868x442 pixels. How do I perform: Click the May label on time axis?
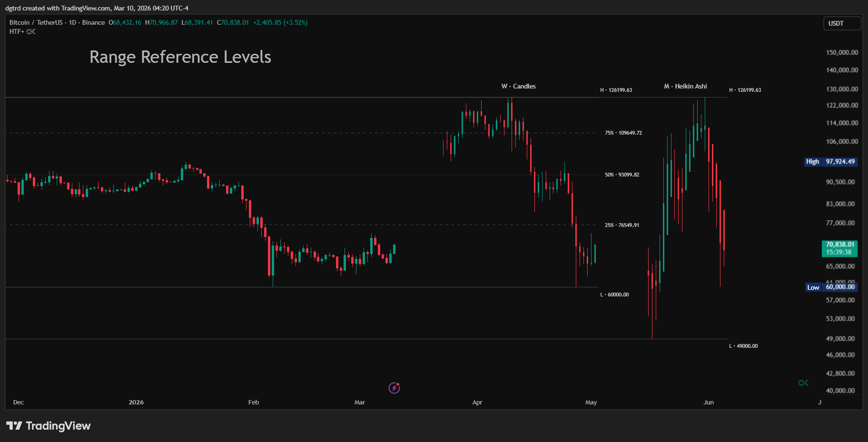pos(591,402)
